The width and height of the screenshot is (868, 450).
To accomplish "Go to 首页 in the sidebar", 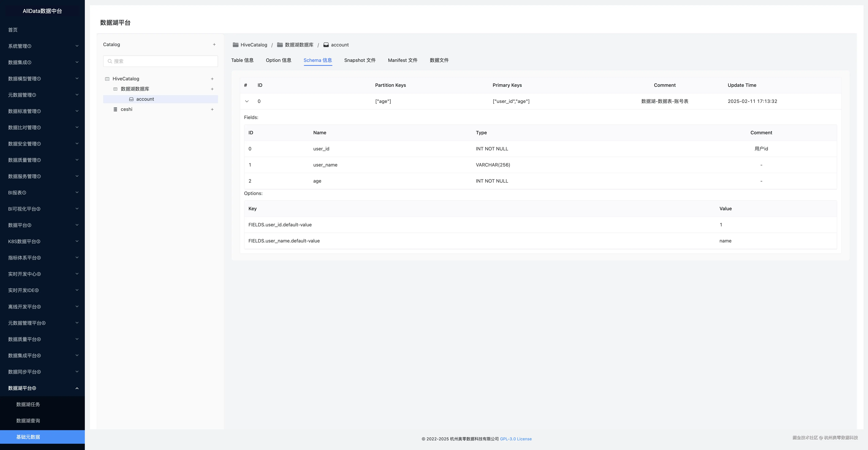I will (42, 30).
